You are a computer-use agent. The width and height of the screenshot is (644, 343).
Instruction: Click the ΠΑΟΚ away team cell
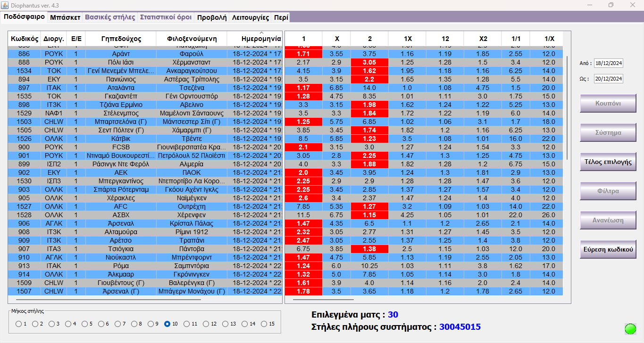(x=192, y=172)
